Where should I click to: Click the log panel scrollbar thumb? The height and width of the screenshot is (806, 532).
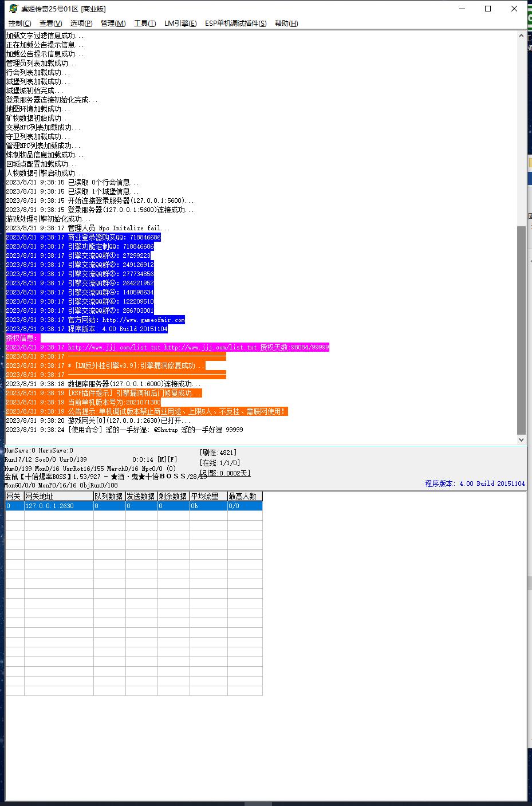coord(521,329)
